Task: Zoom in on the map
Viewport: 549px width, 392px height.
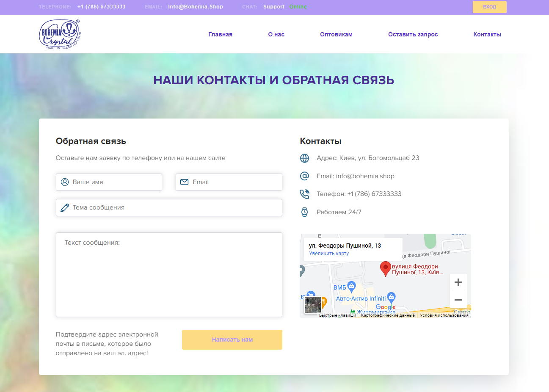Action: click(x=458, y=282)
